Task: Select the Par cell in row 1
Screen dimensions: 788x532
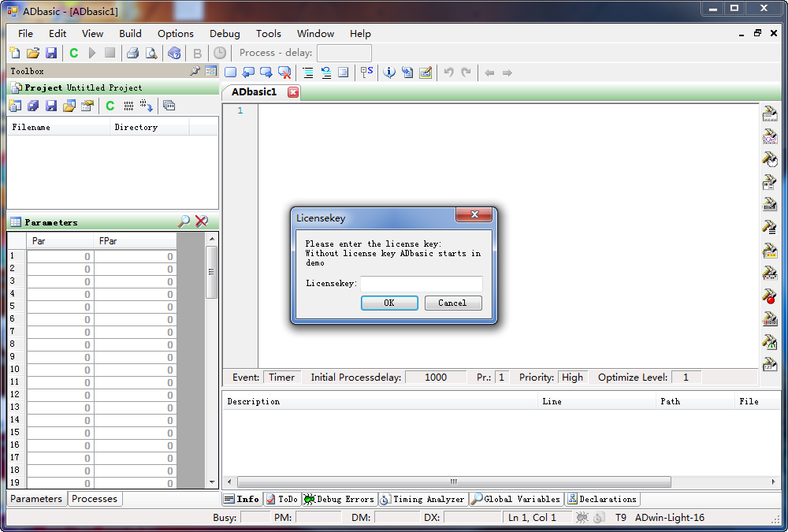Action: point(61,256)
